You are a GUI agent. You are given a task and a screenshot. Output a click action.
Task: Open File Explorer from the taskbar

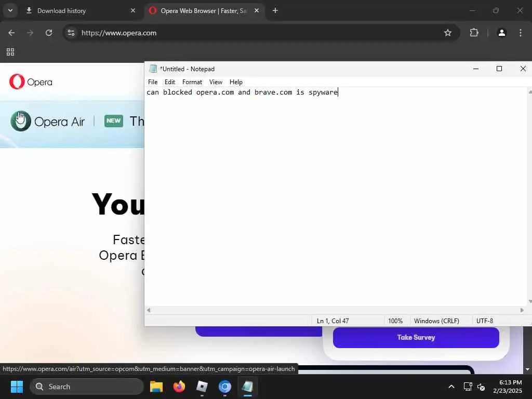[x=156, y=387]
